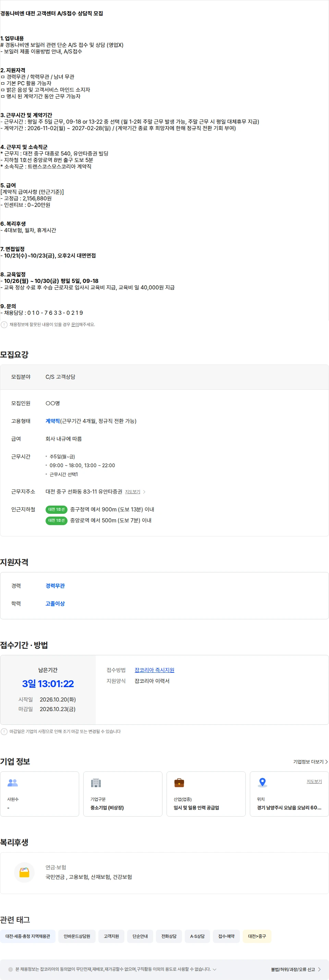Open the 경력무관 qualification link
329x980 pixels.
tap(55, 585)
